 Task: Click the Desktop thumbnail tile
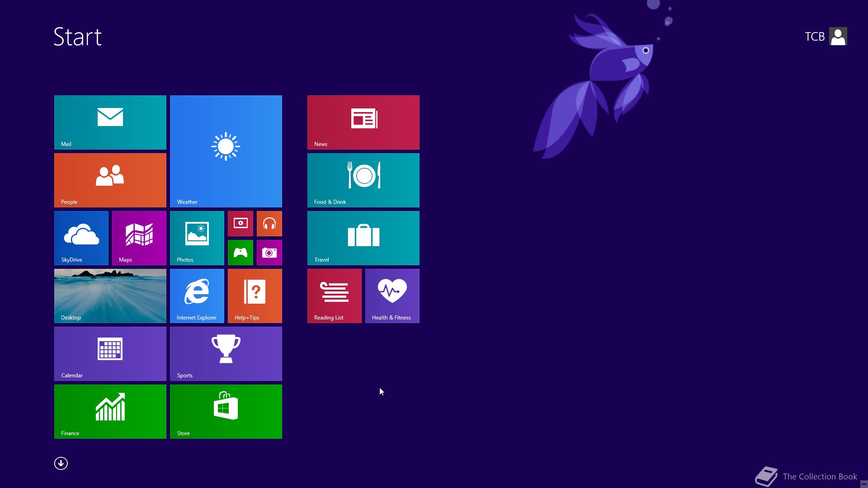[110, 296]
